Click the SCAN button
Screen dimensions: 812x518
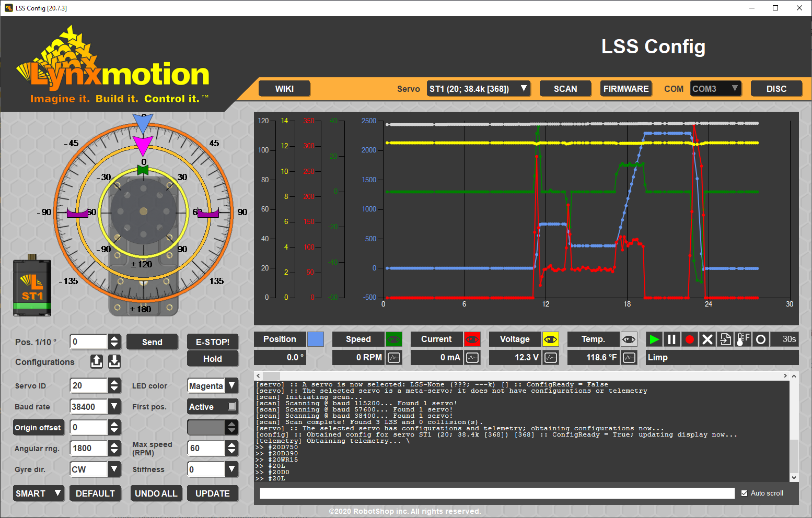[x=565, y=89]
